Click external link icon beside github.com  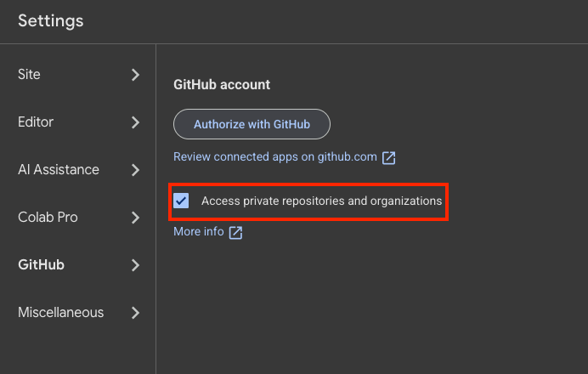pyautogui.click(x=388, y=157)
